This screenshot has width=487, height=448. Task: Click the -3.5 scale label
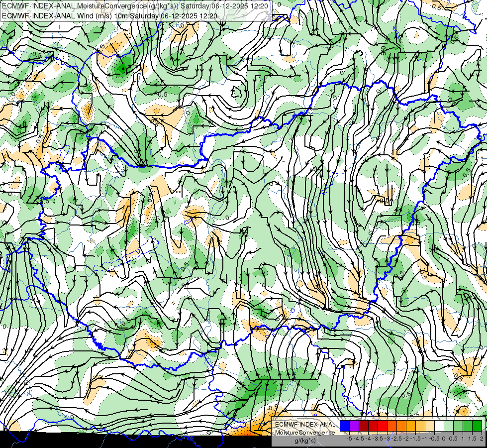[378, 439]
